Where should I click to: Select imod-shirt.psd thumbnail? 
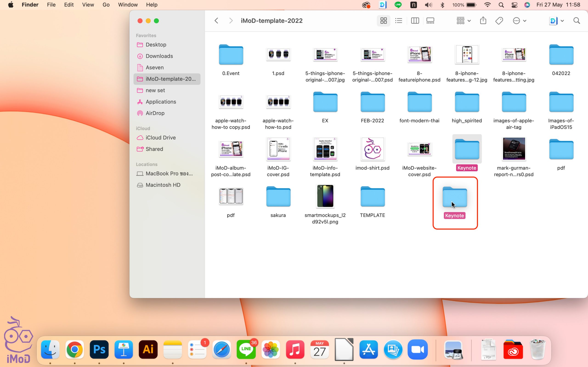372,149
